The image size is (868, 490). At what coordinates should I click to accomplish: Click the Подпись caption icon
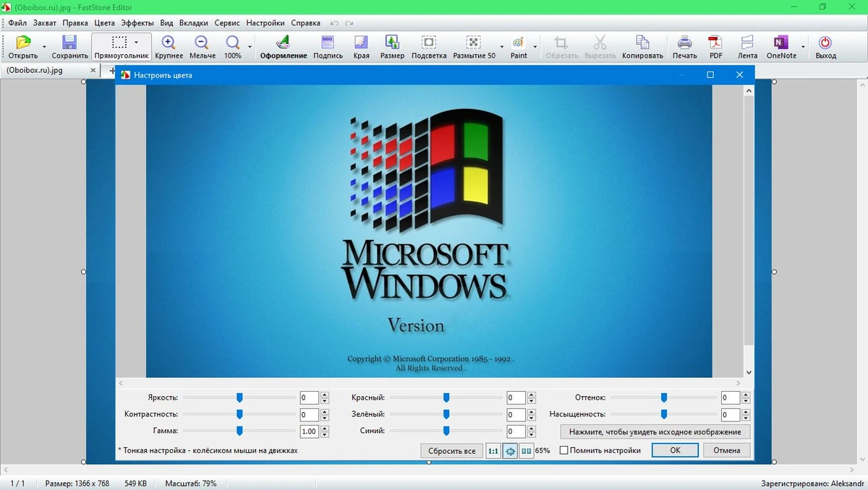(x=328, y=43)
